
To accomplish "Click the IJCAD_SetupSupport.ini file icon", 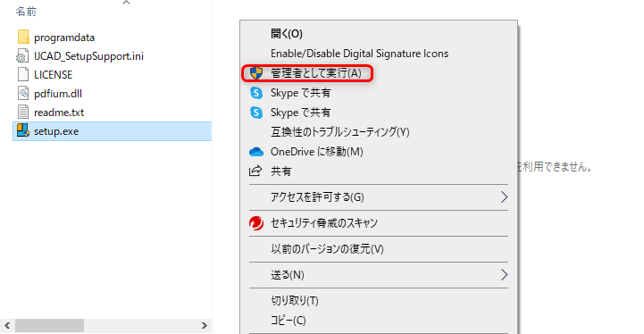I will (22, 56).
